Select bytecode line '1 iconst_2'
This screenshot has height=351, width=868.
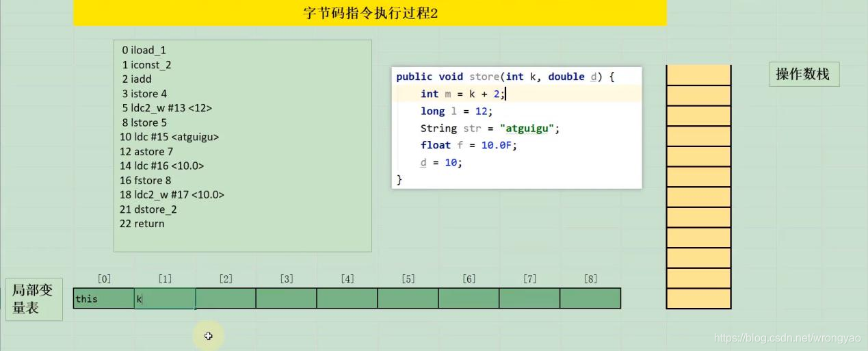click(147, 64)
